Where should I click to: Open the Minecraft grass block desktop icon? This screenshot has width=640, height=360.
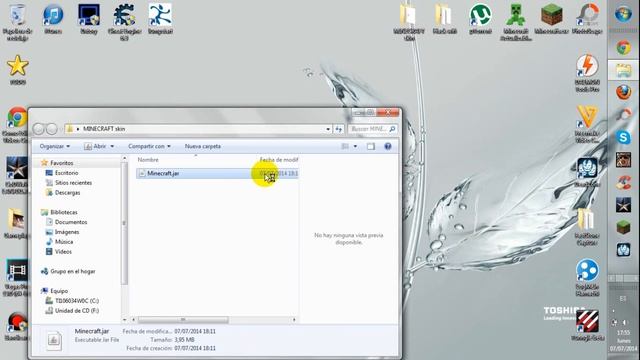552,19
